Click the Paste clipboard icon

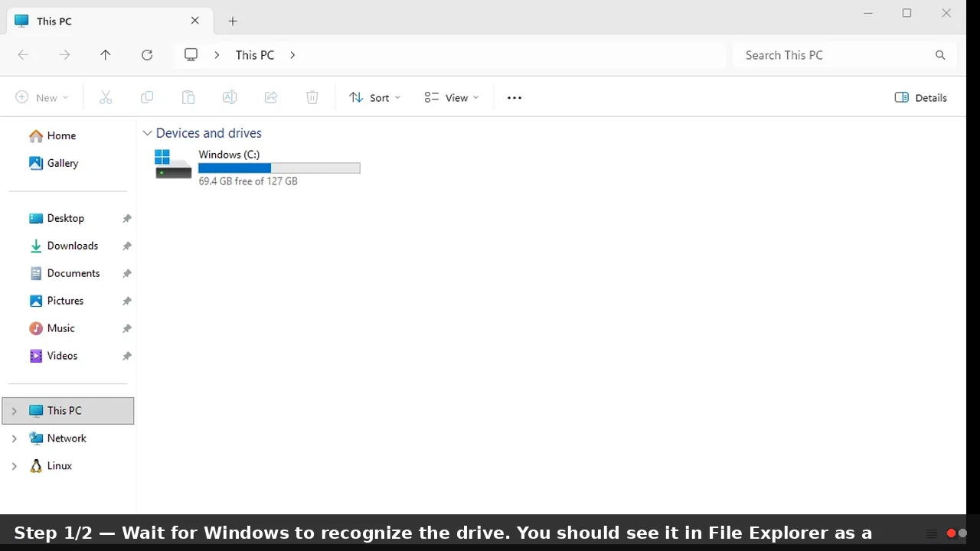[188, 97]
